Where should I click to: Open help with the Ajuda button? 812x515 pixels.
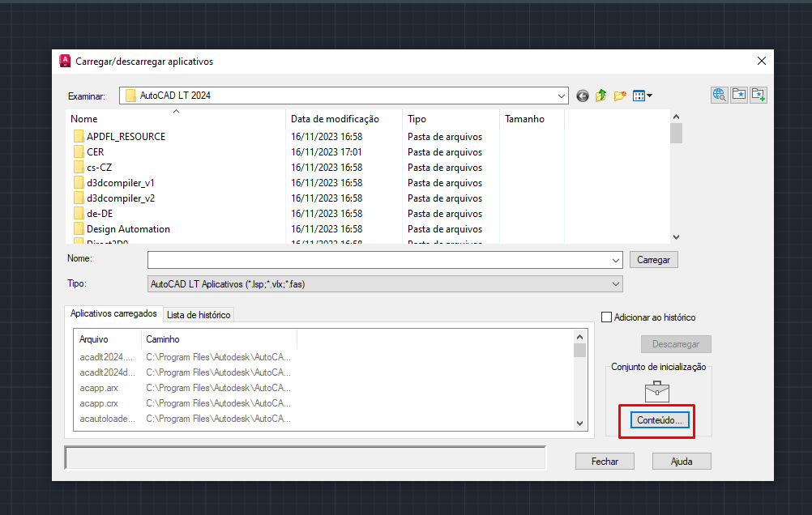point(682,462)
